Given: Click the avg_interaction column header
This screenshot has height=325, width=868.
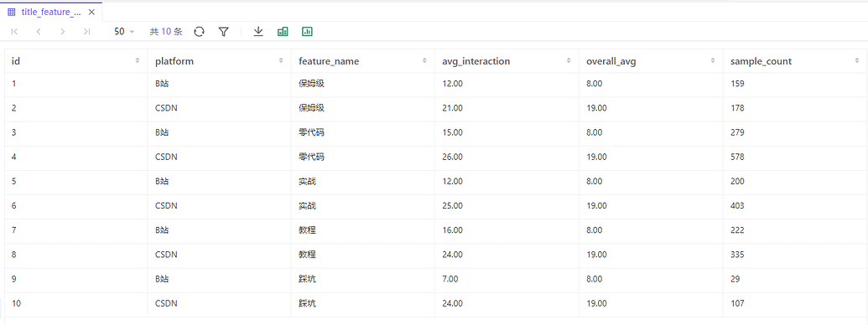Looking at the screenshot, I should coord(507,61).
